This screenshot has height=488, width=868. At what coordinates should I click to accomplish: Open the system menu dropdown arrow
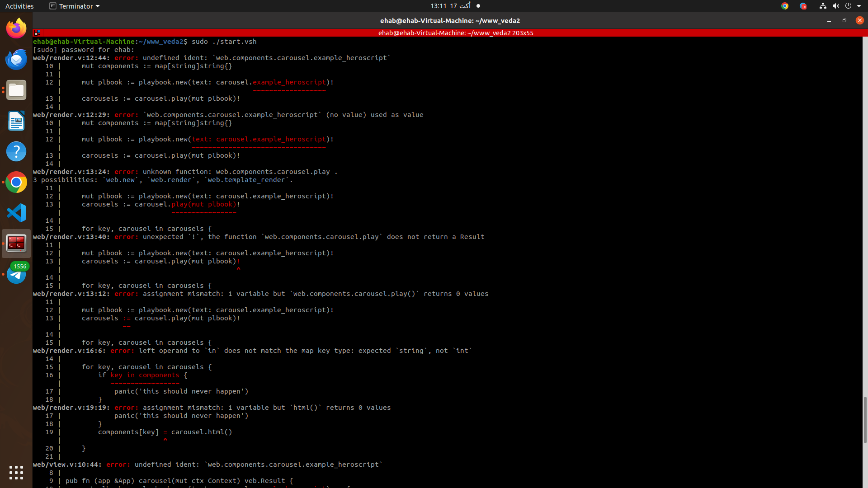(859, 6)
